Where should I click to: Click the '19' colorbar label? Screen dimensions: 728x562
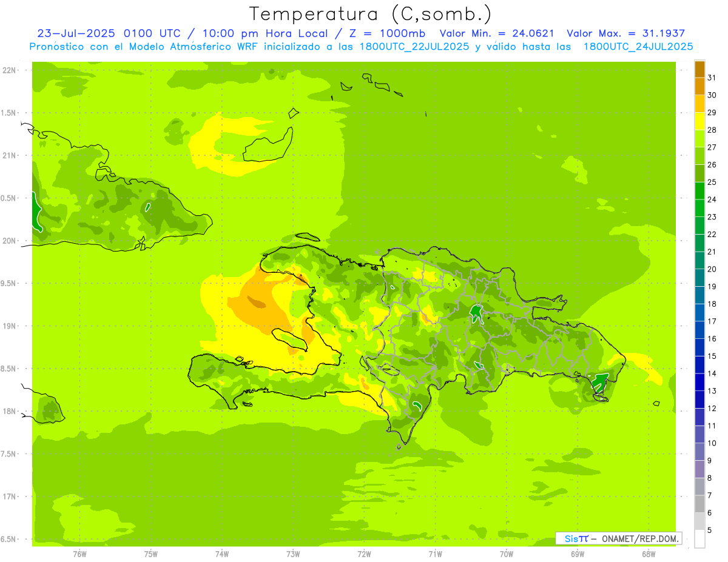(712, 286)
